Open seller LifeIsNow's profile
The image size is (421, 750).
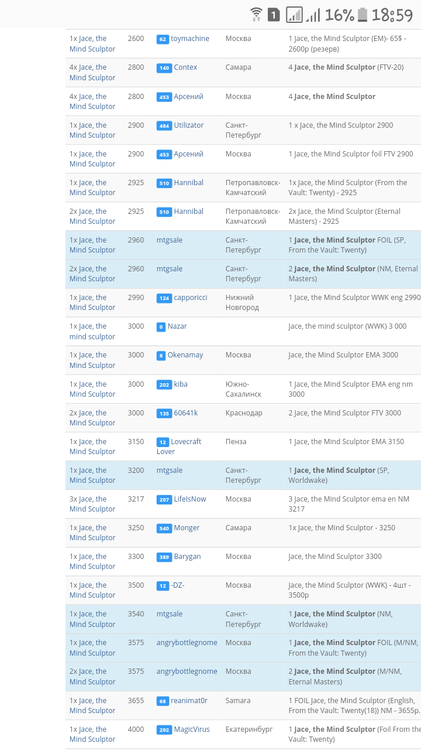[190, 499]
